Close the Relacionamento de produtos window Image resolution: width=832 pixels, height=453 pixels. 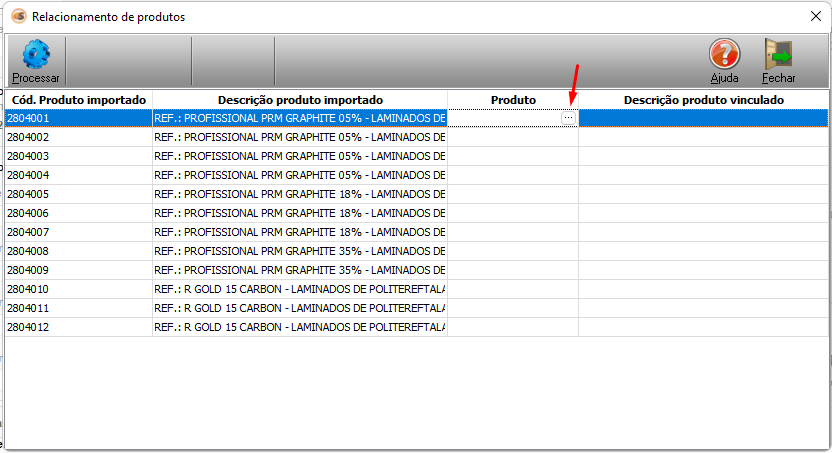click(814, 17)
